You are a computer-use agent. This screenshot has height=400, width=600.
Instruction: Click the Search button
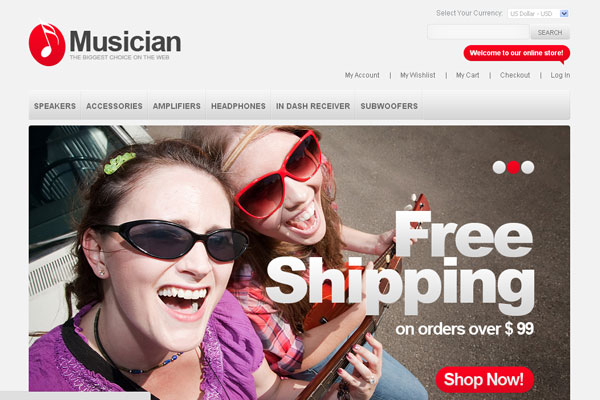[550, 33]
